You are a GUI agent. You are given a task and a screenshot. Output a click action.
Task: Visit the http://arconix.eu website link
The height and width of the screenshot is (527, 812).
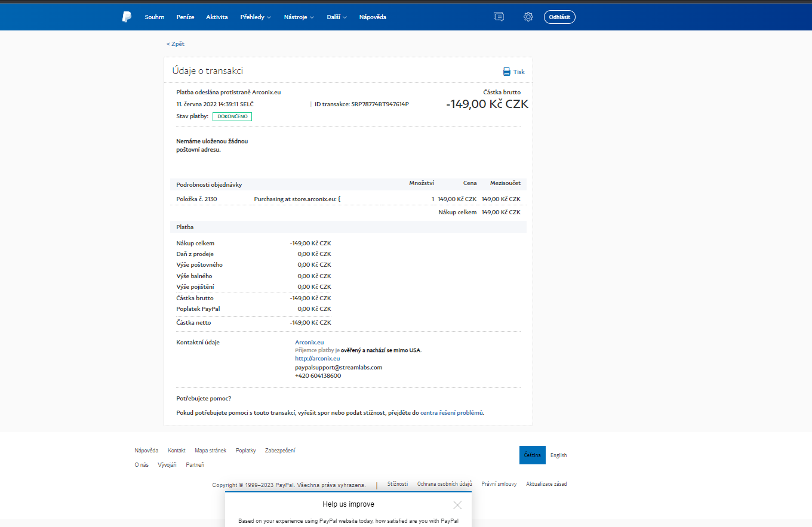[x=317, y=359]
